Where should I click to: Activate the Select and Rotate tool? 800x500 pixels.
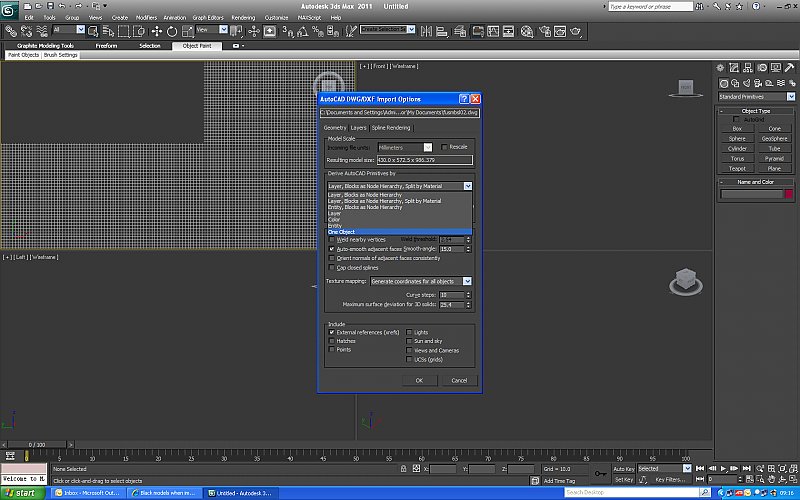click(x=172, y=31)
